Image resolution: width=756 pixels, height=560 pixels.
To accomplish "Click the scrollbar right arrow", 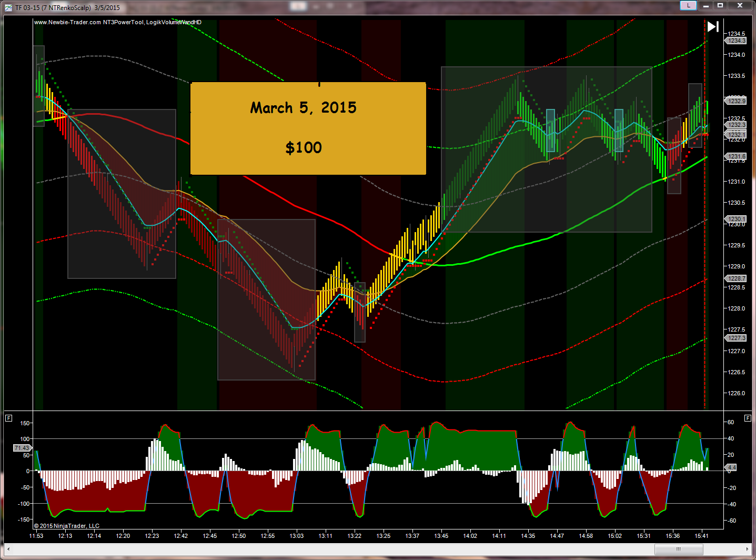I will pyautogui.click(x=748, y=549).
